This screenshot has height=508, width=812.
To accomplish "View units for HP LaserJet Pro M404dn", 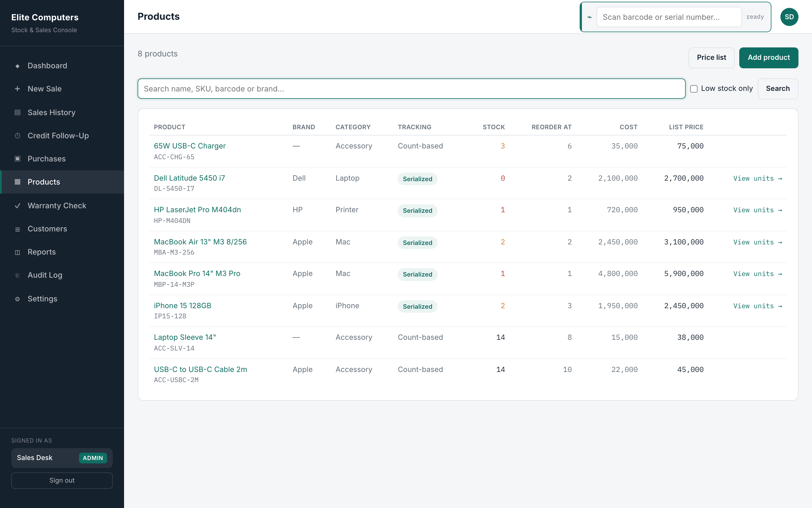I will 758,210.
